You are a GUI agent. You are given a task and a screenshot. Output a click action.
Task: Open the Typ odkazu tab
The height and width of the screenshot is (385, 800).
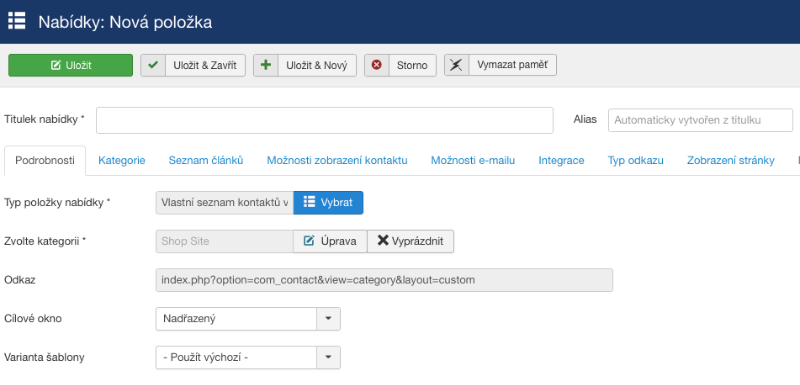(x=635, y=161)
